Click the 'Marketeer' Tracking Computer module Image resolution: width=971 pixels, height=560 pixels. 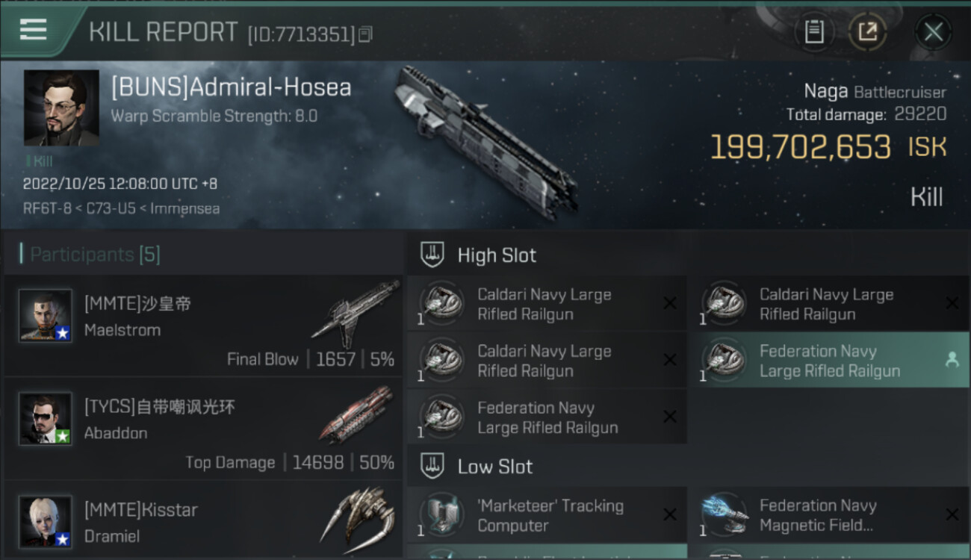pos(547,515)
